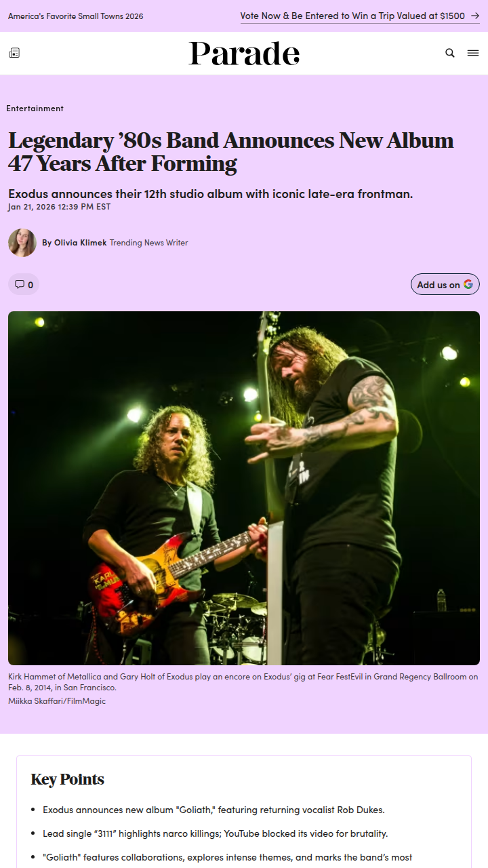Viewport: 488px width, 868px height.
Task: Open the comments bubble icon
Action: pyautogui.click(x=20, y=284)
